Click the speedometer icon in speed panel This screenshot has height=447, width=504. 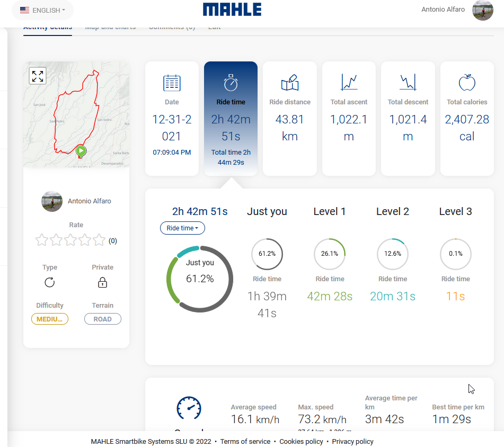tap(189, 408)
